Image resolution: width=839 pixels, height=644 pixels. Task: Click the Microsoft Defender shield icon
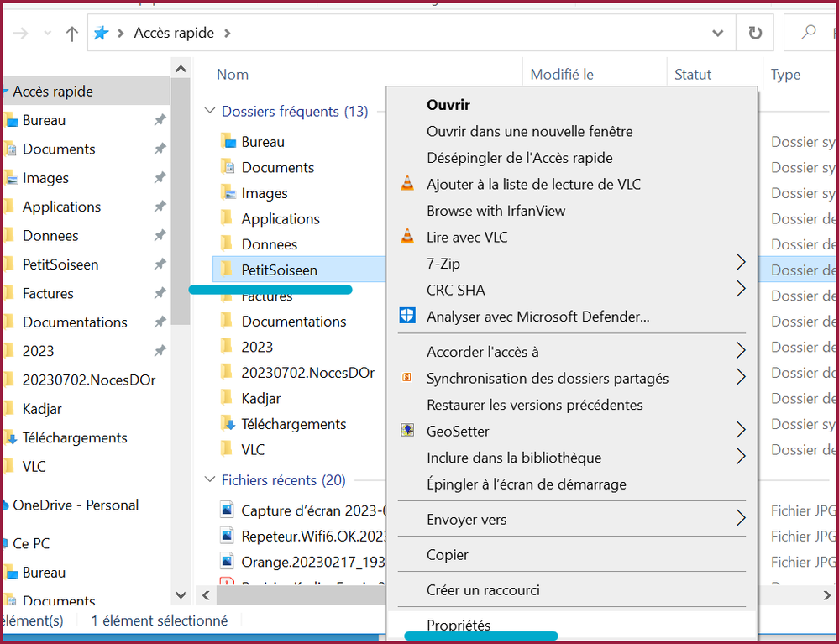(407, 317)
